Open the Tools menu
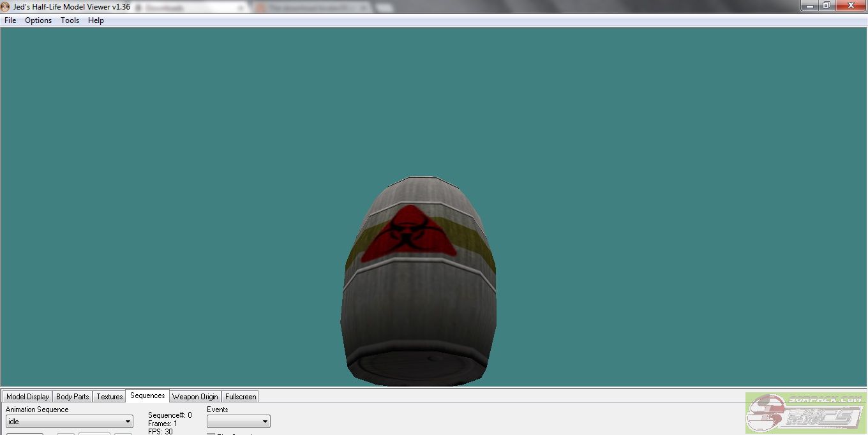 [x=70, y=20]
